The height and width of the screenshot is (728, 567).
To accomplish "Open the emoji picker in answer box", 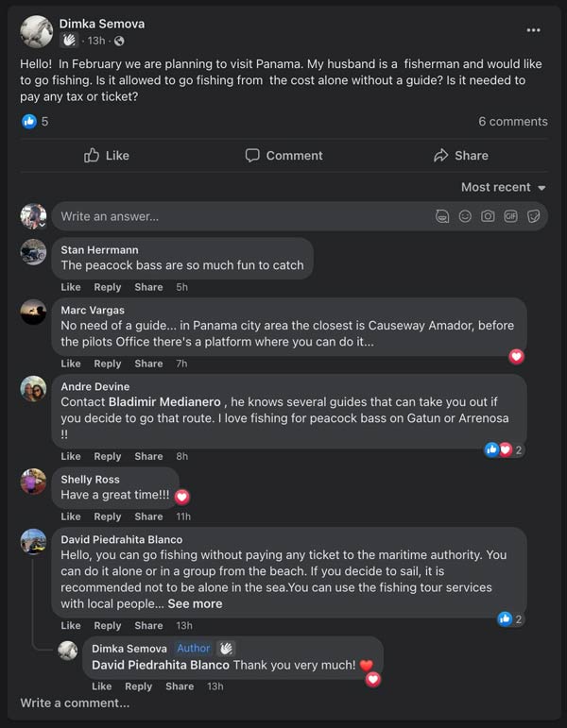I will pos(465,216).
